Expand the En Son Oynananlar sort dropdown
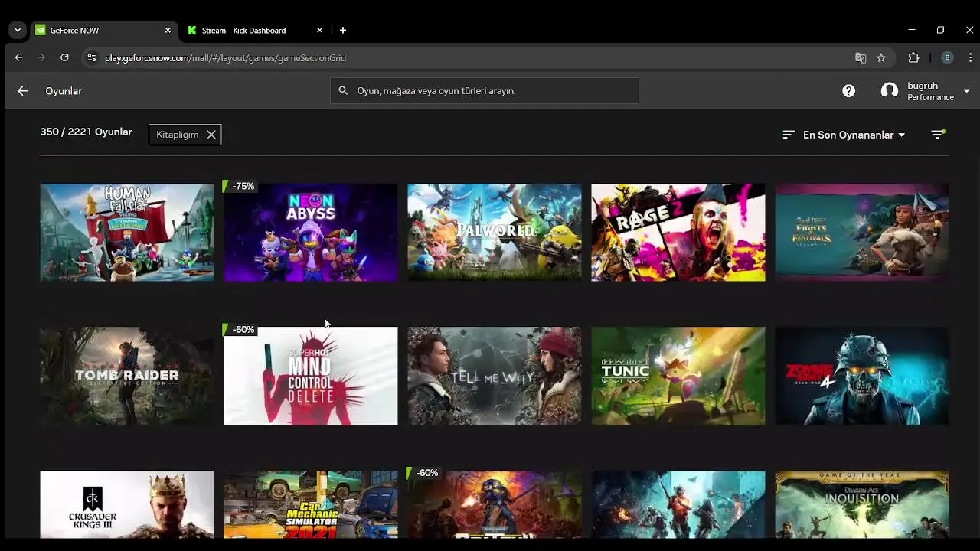 (x=854, y=135)
